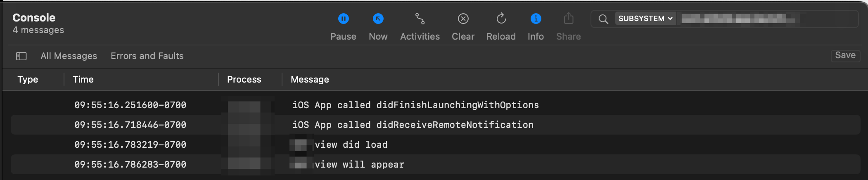Click the Process column header
The image size is (868, 180).
244,79
